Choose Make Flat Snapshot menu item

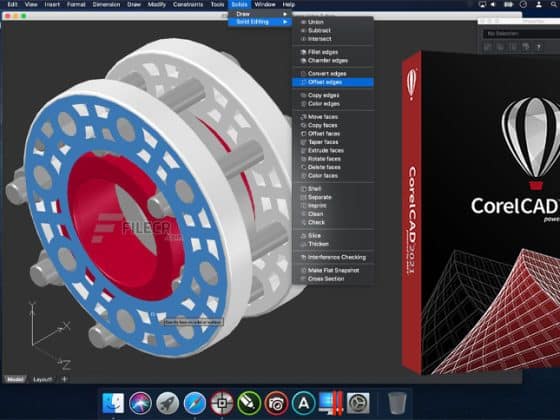click(333, 270)
